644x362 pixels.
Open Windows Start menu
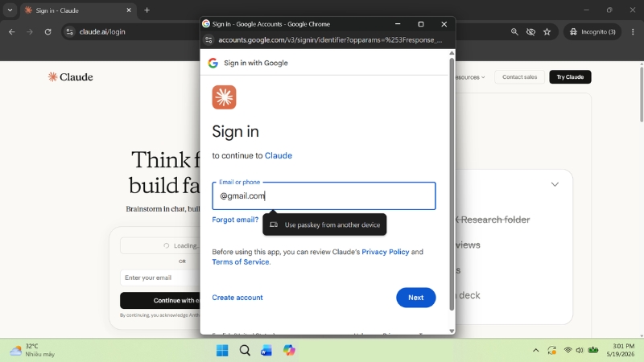222,350
